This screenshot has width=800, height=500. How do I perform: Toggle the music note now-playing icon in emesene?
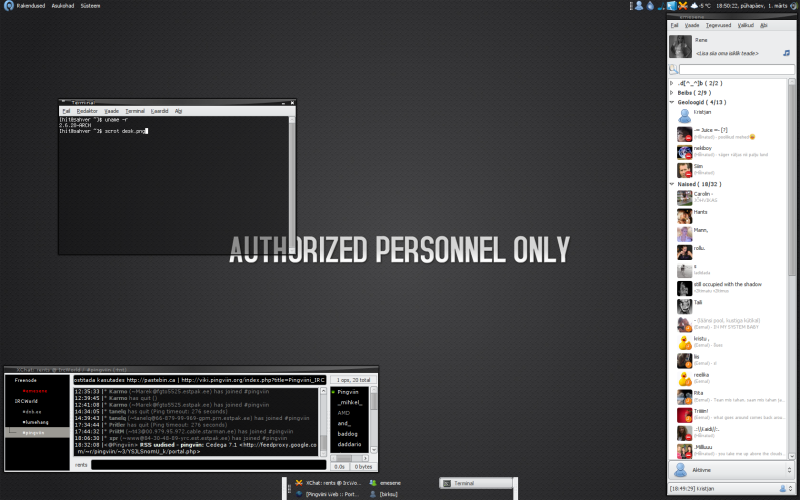pos(786,53)
